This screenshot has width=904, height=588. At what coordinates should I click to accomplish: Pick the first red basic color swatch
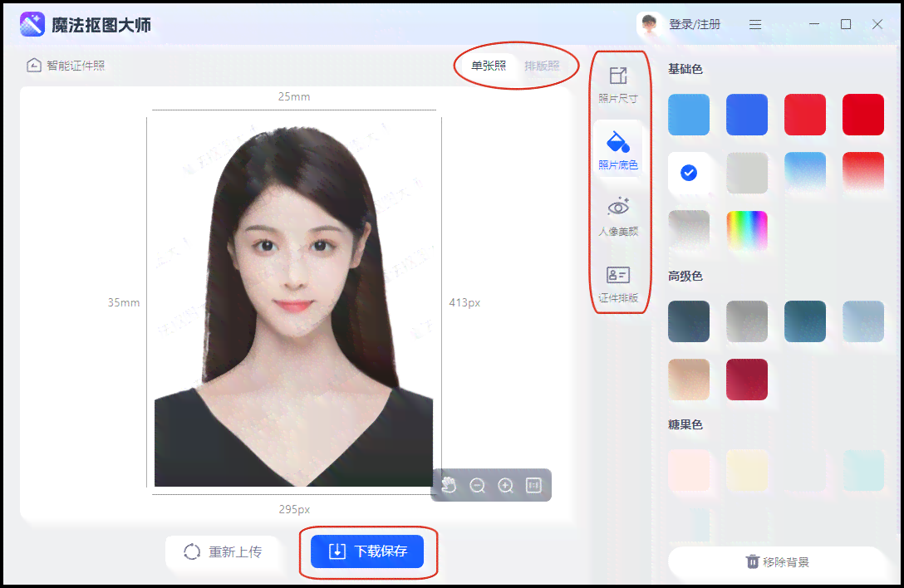coord(805,115)
